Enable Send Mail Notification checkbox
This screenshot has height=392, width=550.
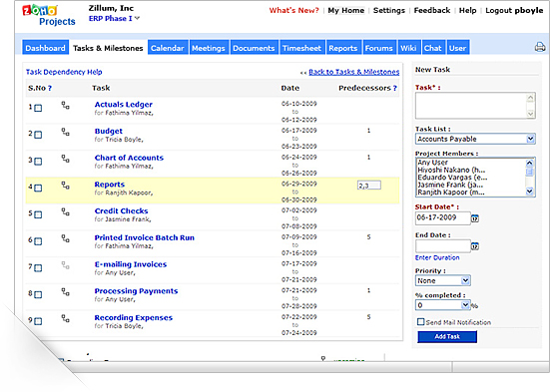coord(421,321)
